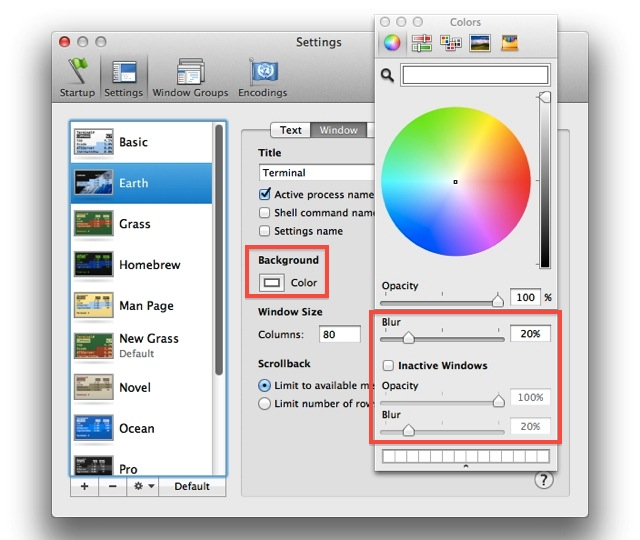Screen dimensions: 640x540
Task: Switch to the Text tab
Action: pyautogui.click(x=290, y=130)
